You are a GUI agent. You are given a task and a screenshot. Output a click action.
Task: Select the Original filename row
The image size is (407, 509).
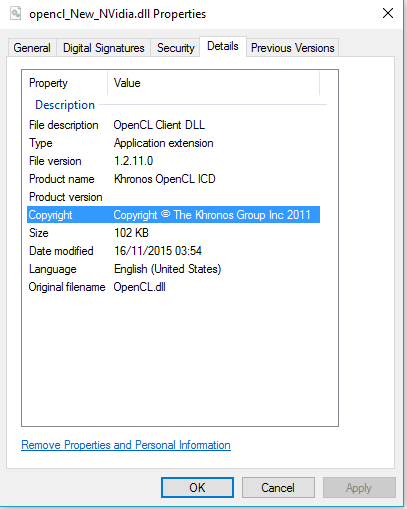tap(173, 287)
